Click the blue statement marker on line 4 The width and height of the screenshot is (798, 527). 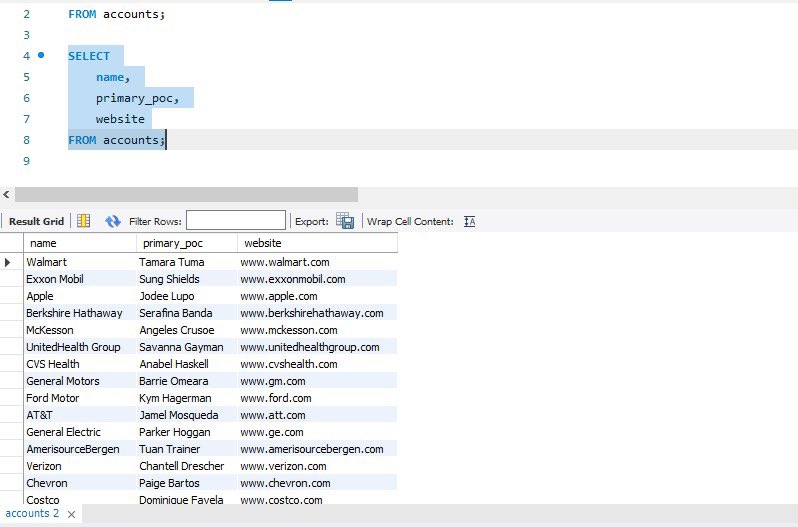41,55
